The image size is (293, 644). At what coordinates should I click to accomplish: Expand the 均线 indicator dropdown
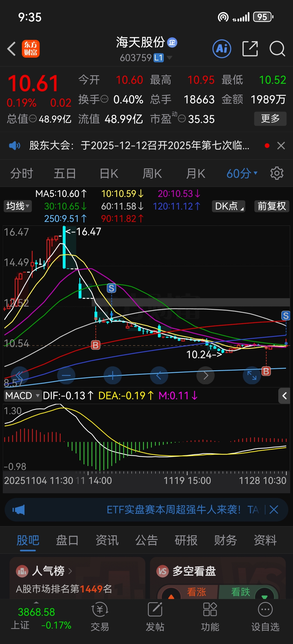pyautogui.click(x=18, y=206)
